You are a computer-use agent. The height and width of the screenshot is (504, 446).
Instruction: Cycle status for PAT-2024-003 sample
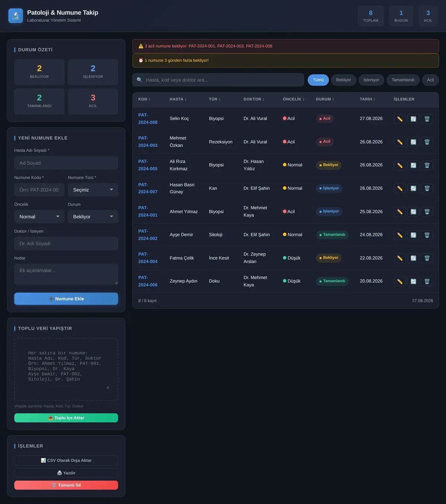(x=413, y=142)
